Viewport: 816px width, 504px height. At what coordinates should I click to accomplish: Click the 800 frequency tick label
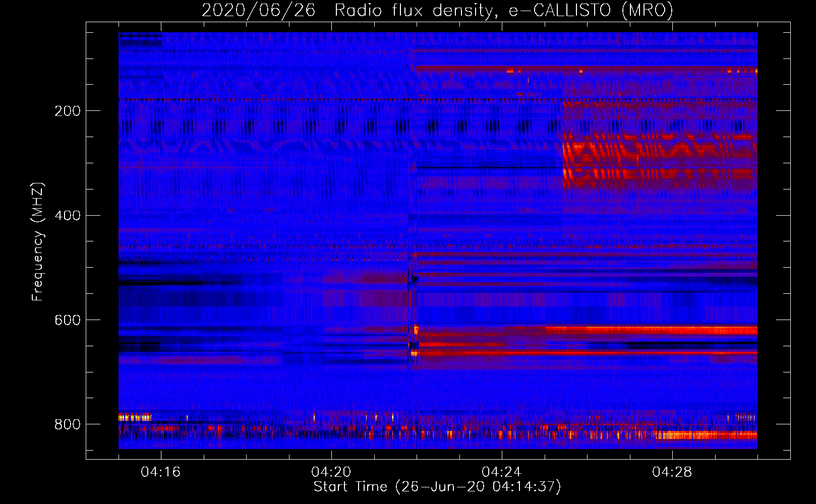[x=68, y=424]
